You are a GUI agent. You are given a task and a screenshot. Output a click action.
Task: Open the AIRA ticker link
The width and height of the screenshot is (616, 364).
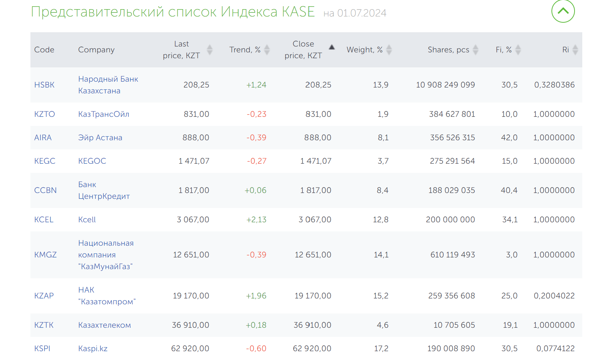pos(43,138)
